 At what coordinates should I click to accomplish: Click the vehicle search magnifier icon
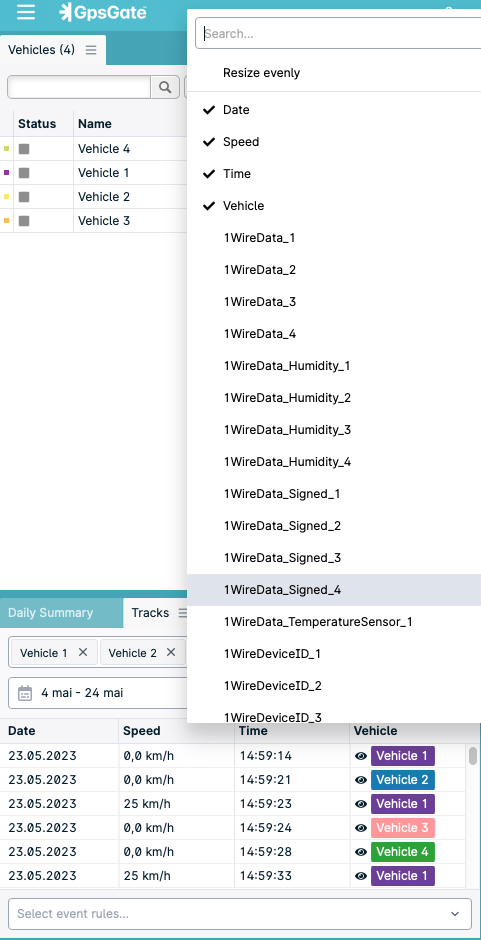(x=165, y=88)
